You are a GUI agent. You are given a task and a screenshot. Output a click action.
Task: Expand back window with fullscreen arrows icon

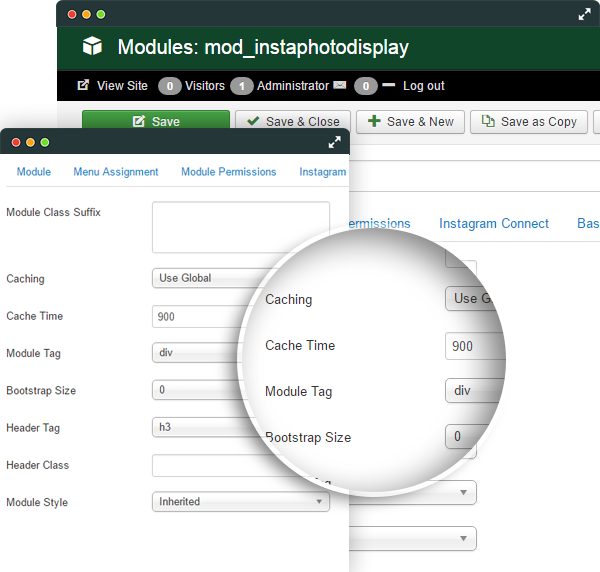[584, 15]
